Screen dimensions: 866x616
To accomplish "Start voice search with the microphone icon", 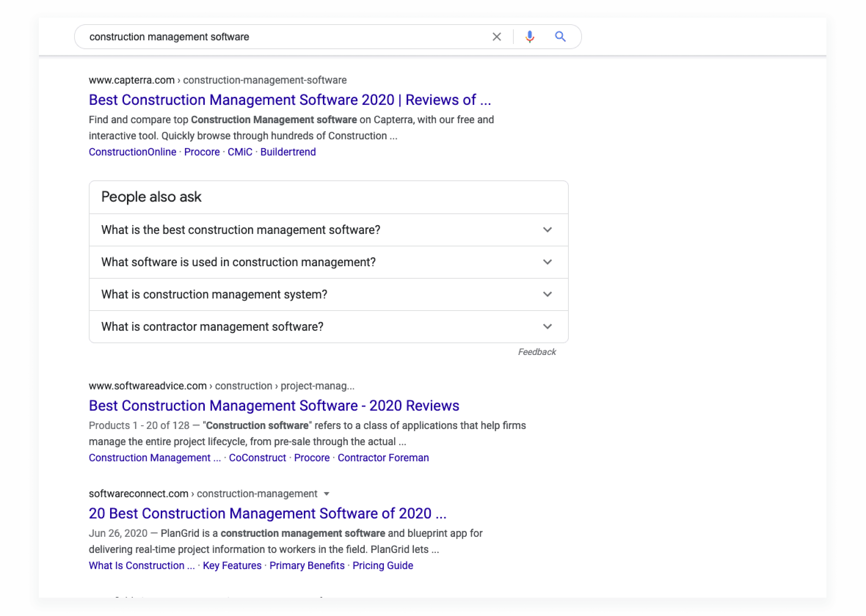I will [530, 37].
